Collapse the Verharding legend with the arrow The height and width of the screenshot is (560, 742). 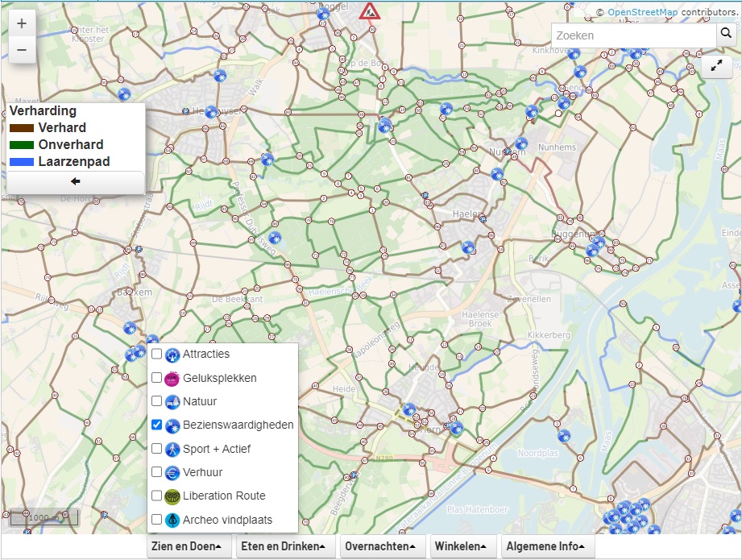(x=75, y=181)
